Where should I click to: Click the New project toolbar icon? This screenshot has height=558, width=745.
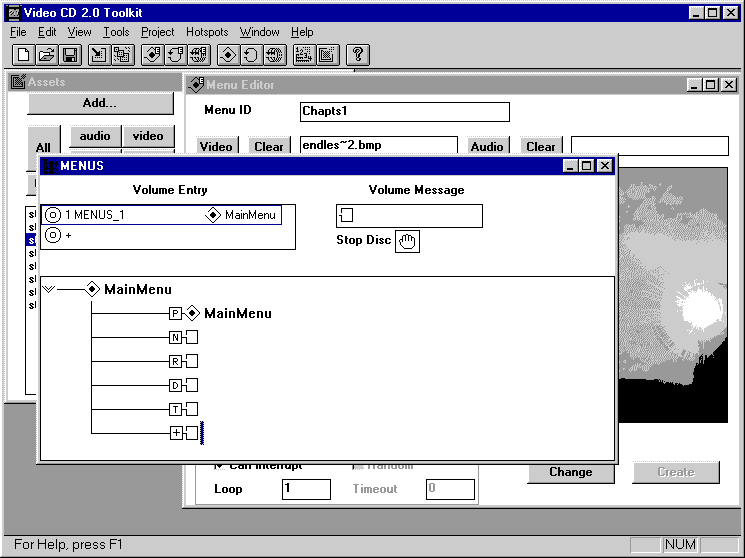pos(23,55)
